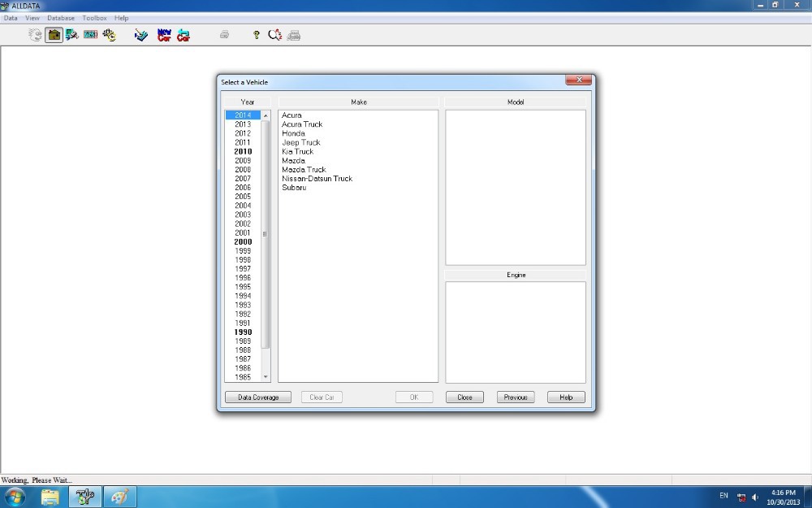Click the Engine column header

[x=516, y=275]
